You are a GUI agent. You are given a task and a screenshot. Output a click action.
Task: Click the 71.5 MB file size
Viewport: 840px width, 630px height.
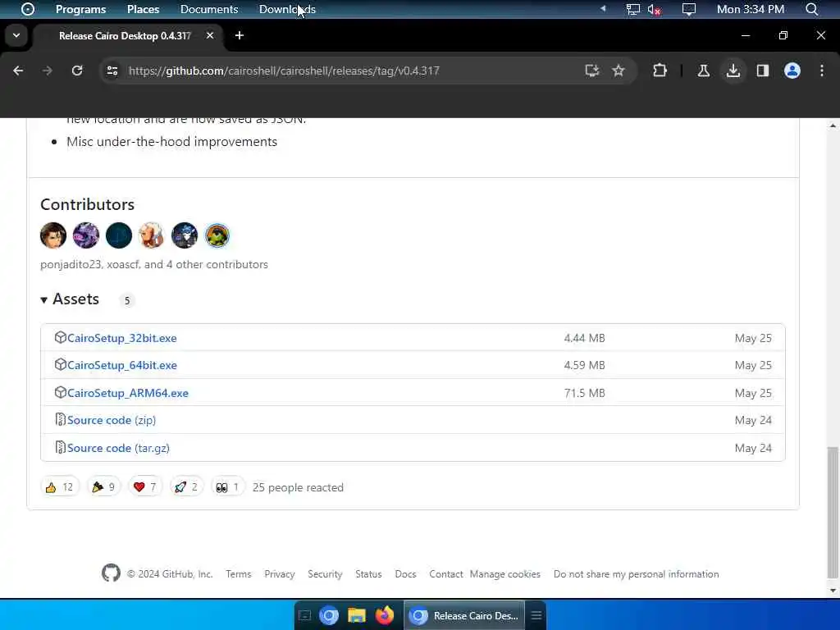pos(584,393)
